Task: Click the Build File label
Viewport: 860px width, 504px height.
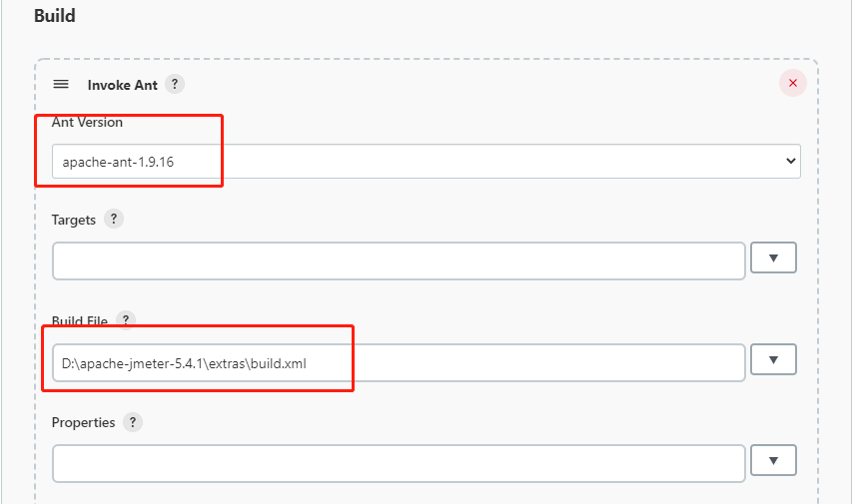Action: coord(79,321)
